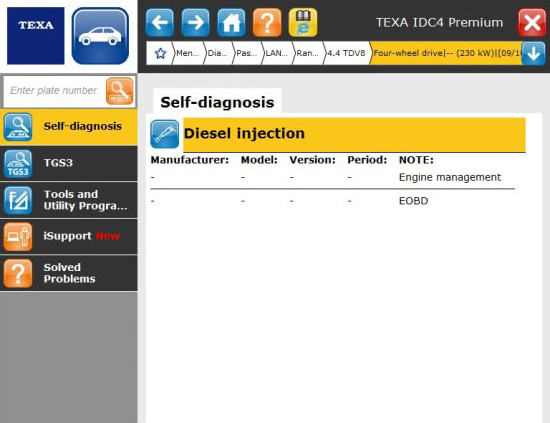Click the Diesel injection injector icon

point(165,134)
